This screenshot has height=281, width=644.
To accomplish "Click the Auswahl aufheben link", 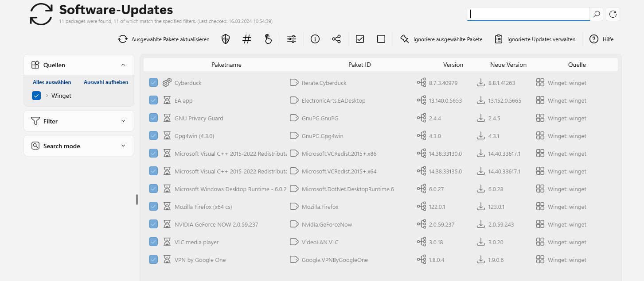I will [x=106, y=82].
